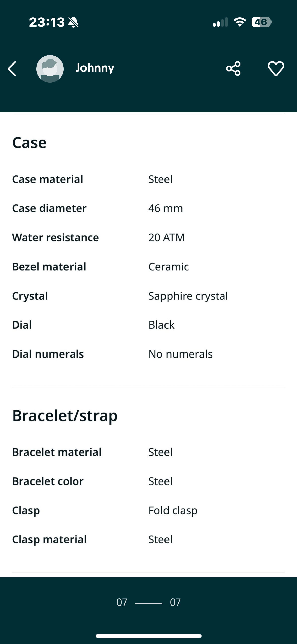Tap the No numerals dial value
The image size is (297, 644).
click(x=180, y=354)
